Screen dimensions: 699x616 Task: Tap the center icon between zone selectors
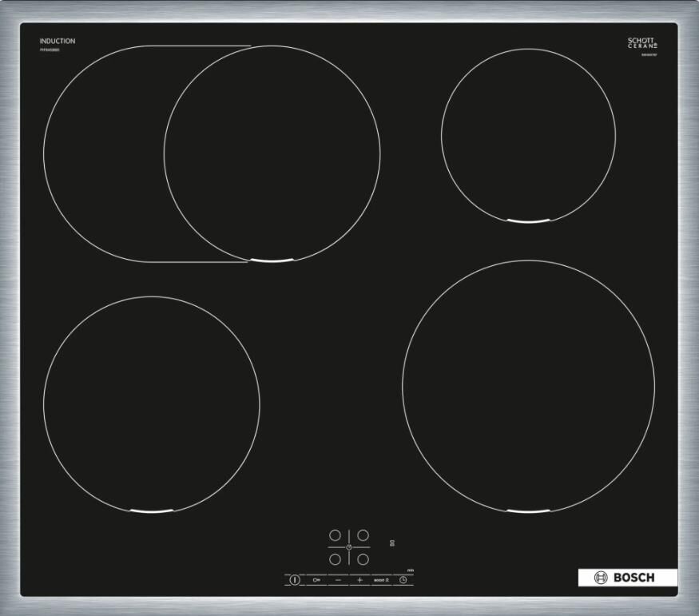[x=349, y=546]
